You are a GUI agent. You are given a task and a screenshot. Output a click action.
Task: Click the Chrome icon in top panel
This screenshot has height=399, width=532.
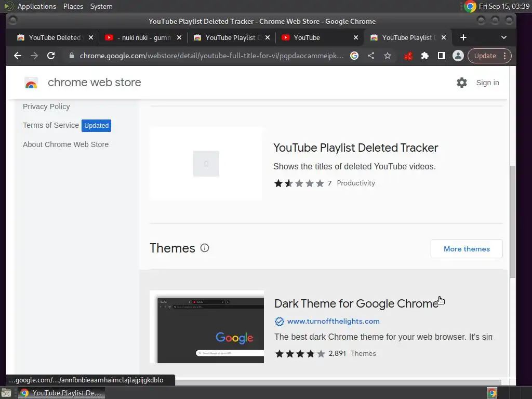470,6
